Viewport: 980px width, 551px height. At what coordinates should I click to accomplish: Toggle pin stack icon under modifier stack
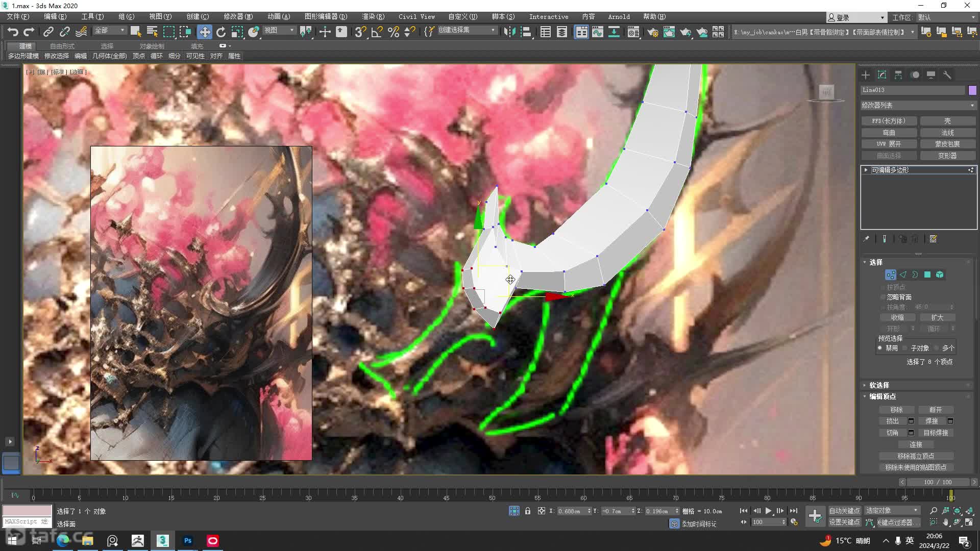click(x=866, y=239)
